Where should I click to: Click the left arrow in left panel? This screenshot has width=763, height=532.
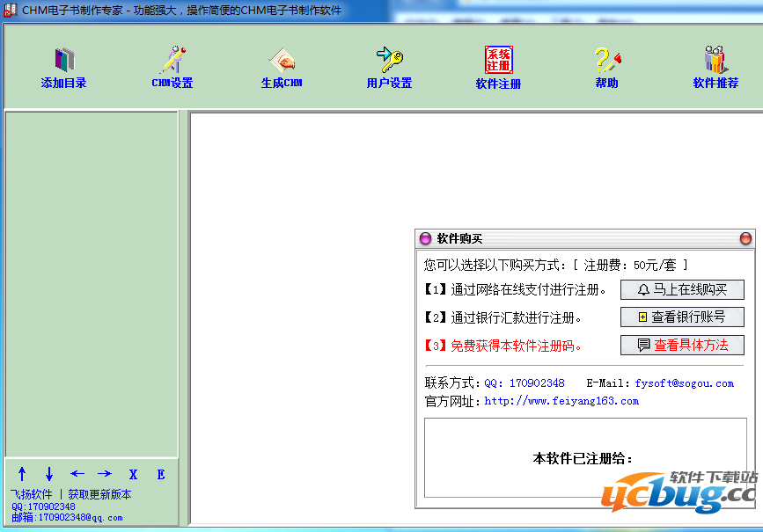point(77,474)
